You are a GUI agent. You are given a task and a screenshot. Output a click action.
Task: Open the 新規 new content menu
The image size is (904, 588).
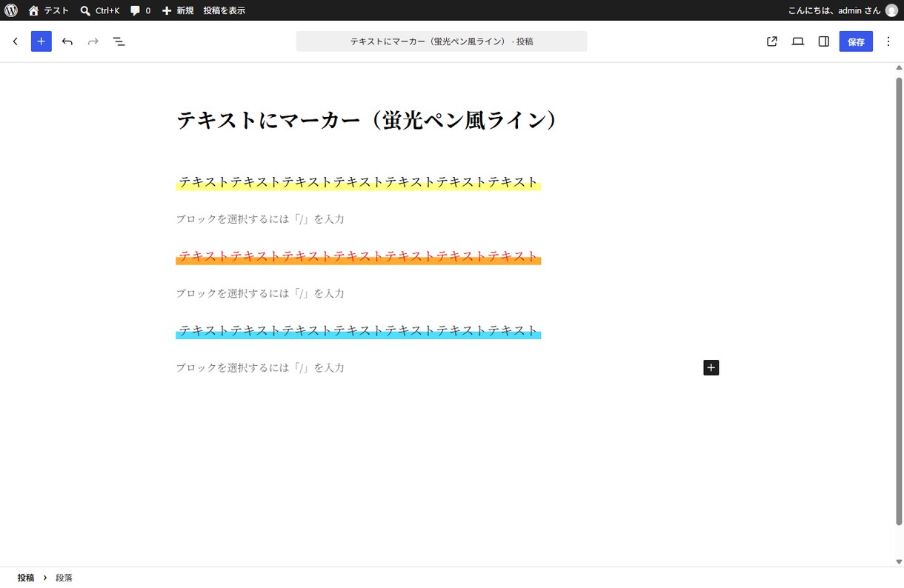click(178, 10)
